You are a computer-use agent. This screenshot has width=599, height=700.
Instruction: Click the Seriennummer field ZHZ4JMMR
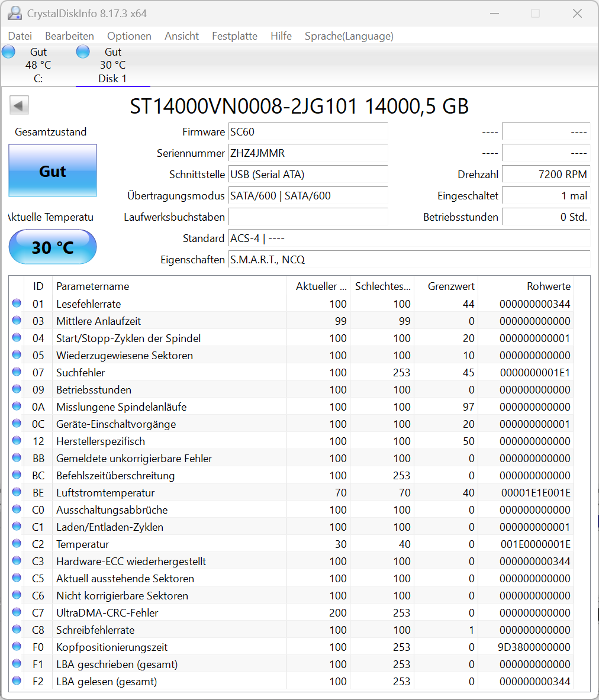[x=308, y=153]
